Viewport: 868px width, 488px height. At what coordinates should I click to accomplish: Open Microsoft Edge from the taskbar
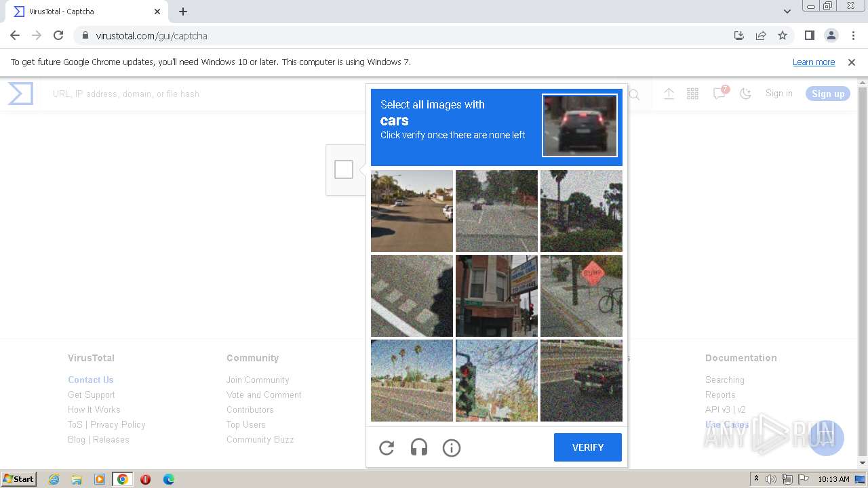(x=169, y=479)
